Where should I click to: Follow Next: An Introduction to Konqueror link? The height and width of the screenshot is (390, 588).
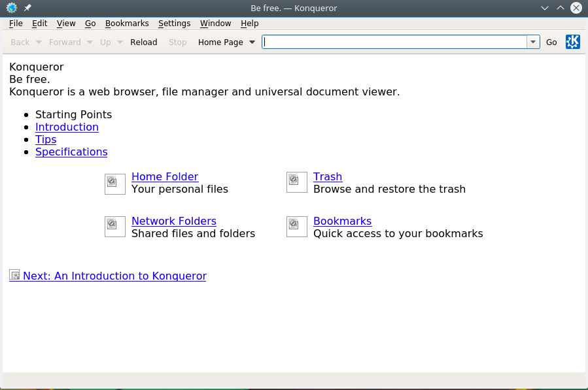[x=114, y=276]
